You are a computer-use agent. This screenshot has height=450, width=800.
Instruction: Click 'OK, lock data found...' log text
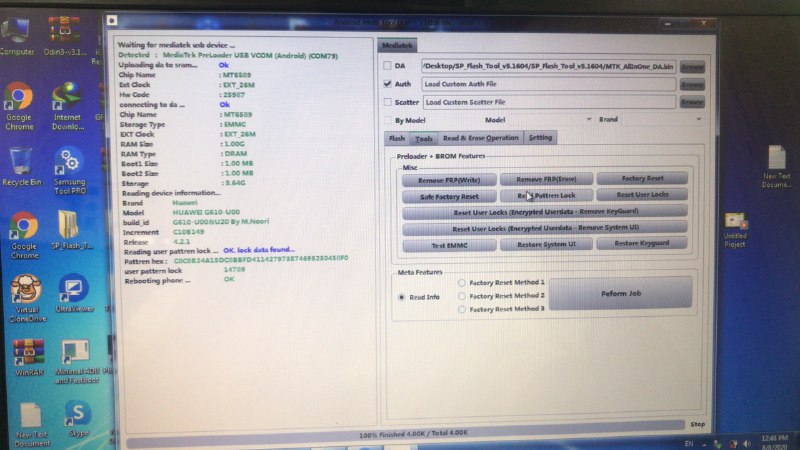[259, 250]
